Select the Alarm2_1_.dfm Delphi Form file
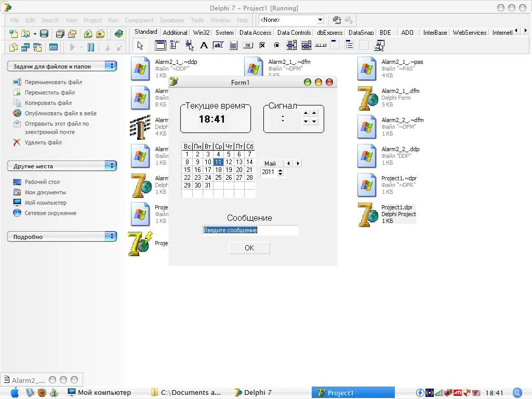This screenshot has width=532, height=399. [x=389, y=98]
